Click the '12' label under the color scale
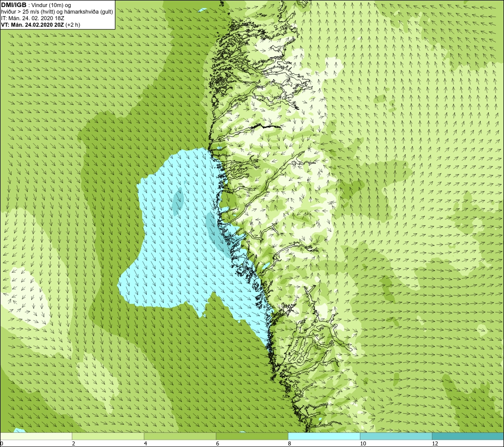The height and width of the screenshot is (447, 504). tap(435, 444)
